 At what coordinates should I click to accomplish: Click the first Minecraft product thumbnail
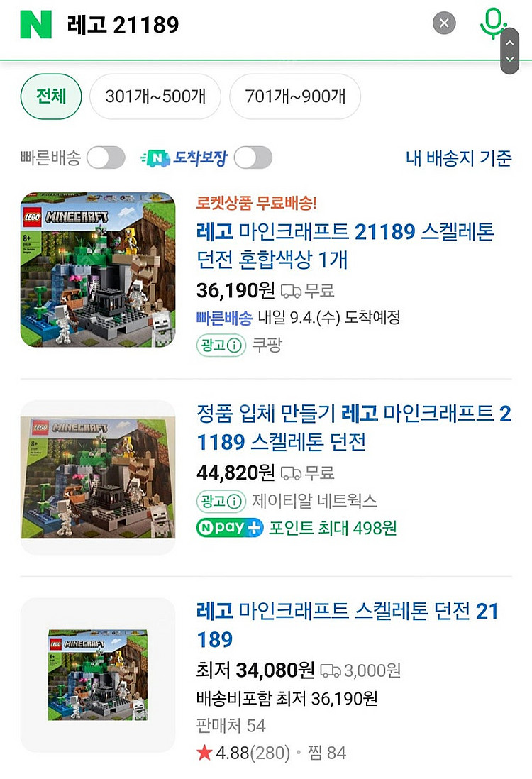click(98, 270)
